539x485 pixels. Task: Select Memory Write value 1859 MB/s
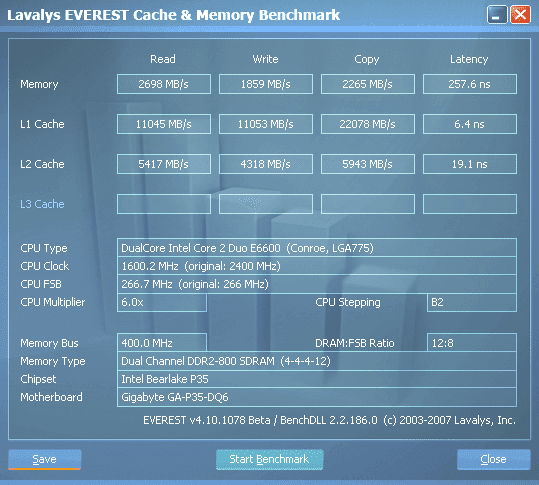(x=266, y=84)
